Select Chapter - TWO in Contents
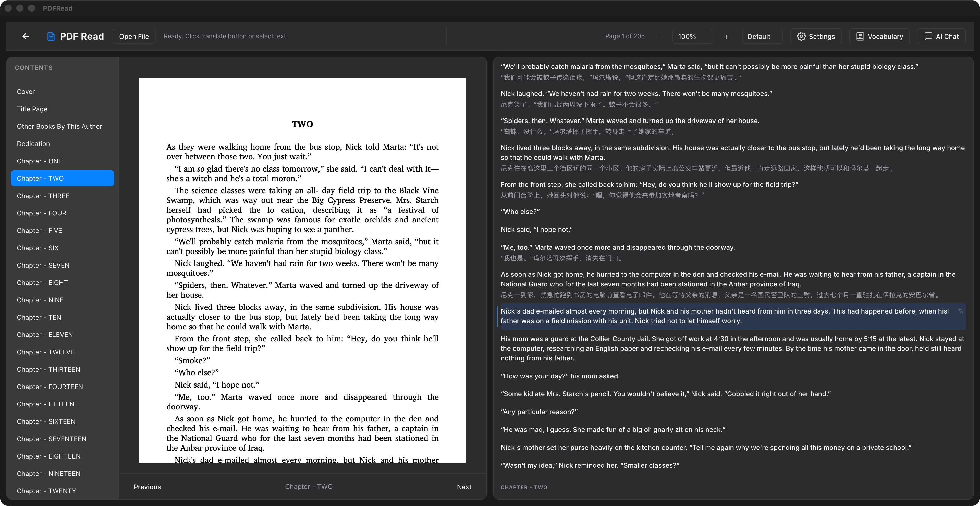The image size is (980, 506). (x=62, y=178)
